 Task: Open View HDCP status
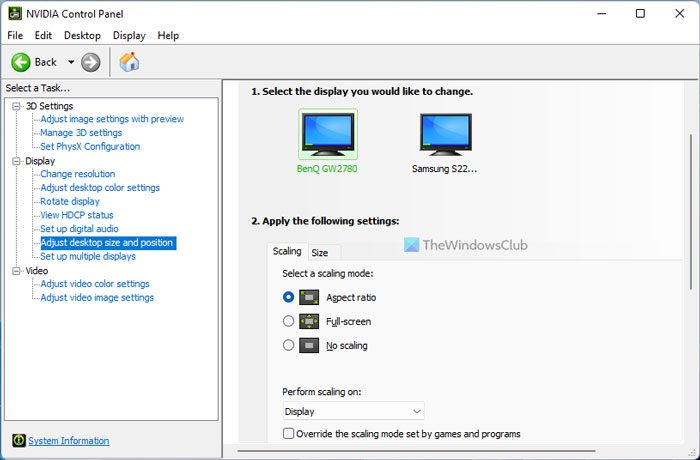tap(77, 215)
